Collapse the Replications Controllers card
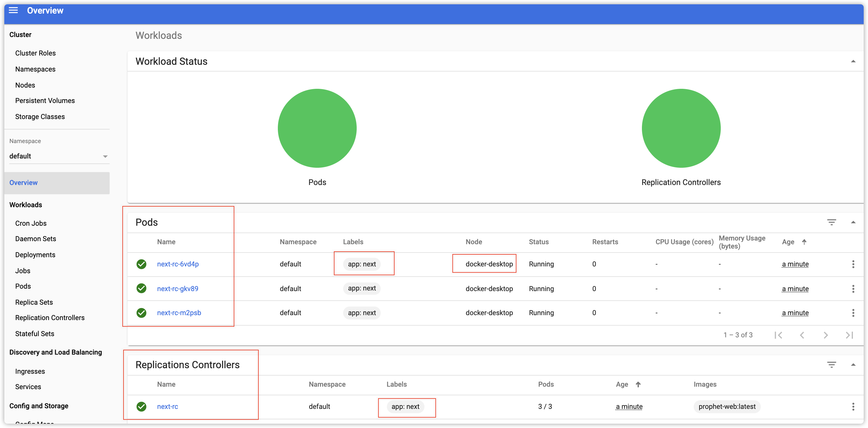Screen dimensions: 868x428 click(853, 364)
